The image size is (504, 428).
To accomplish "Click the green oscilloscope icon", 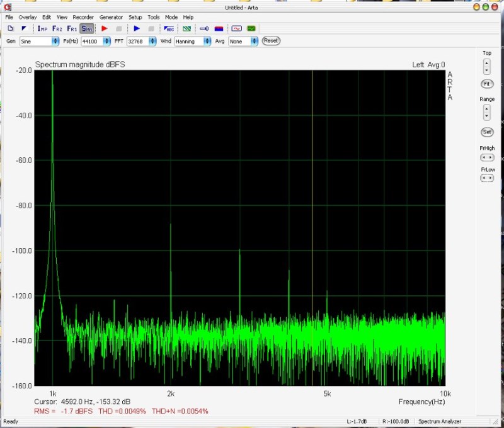I will pos(251,28).
